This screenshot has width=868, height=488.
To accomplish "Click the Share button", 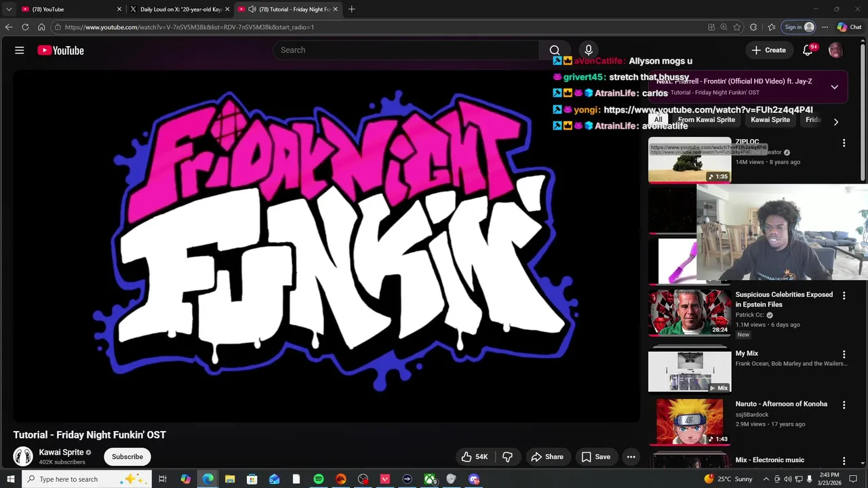I will click(547, 457).
